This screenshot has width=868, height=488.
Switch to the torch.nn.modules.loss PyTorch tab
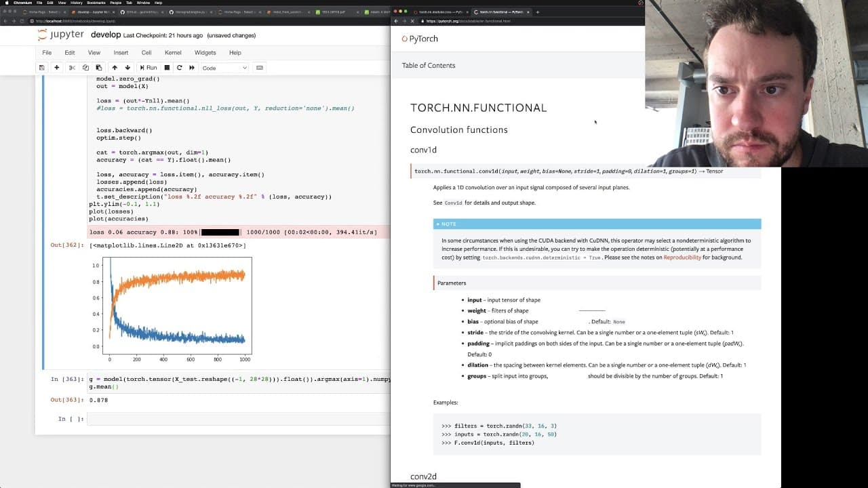click(442, 12)
